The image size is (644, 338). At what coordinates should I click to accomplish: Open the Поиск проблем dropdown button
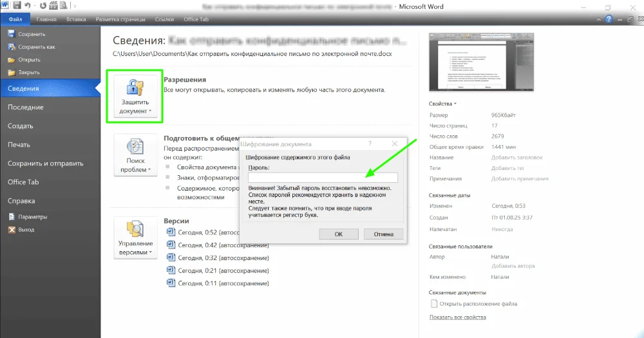click(135, 155)
